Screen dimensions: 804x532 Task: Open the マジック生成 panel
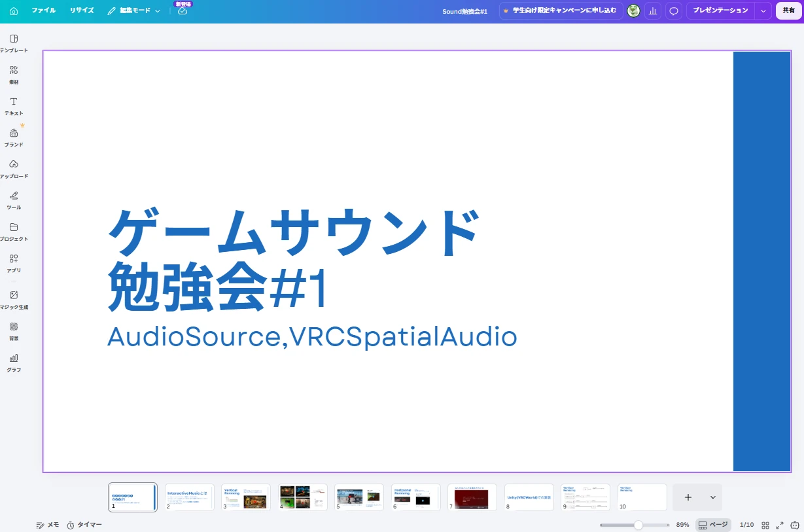[14, 300]
